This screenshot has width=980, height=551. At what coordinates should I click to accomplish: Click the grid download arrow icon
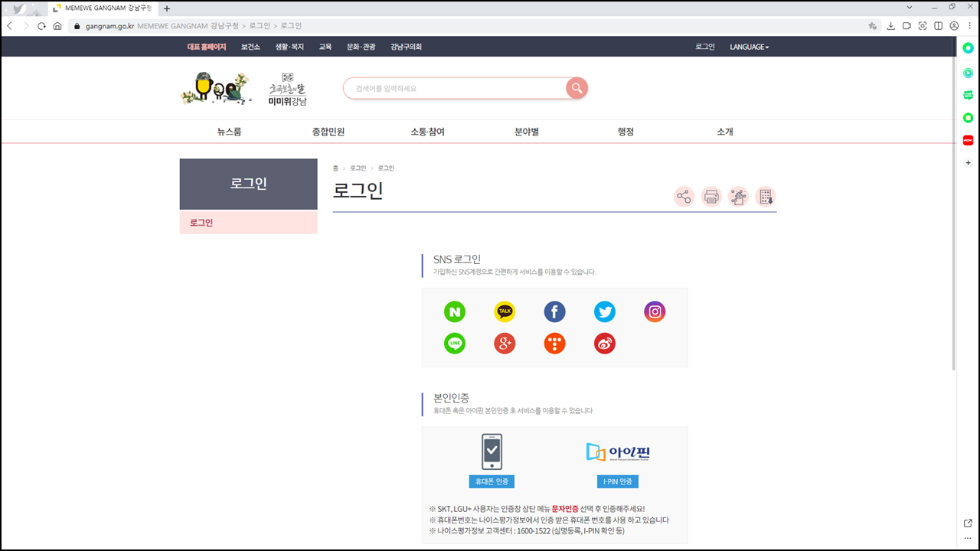765,197
